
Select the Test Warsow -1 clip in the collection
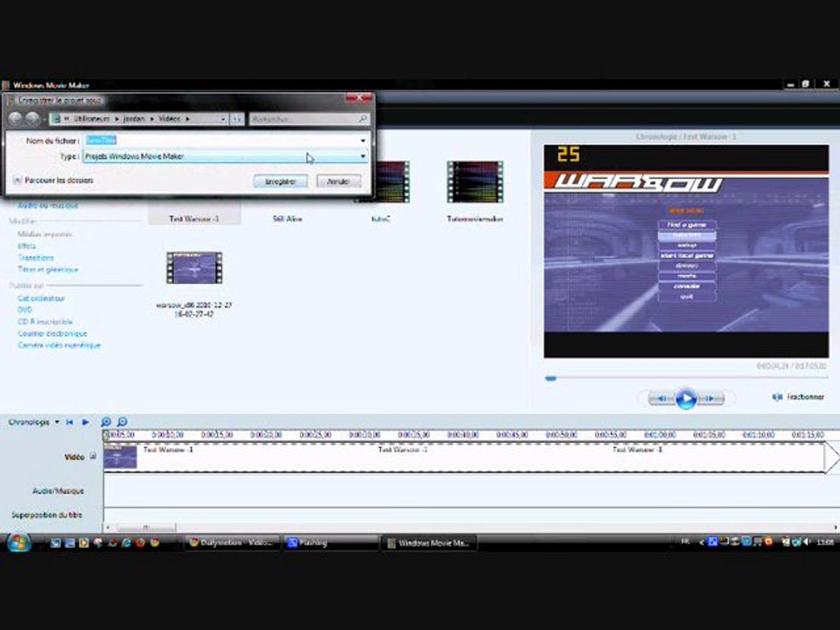[194, 219]
